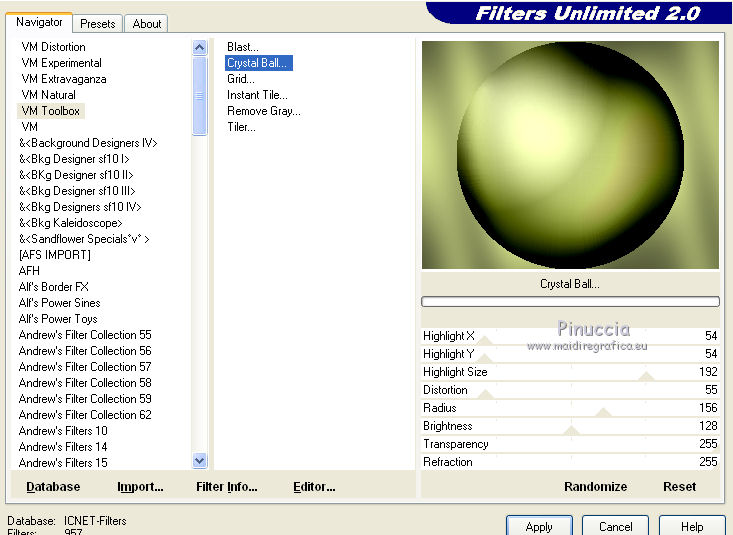Choose the Blast... filter
The height and width of the screenshot is (535, 733).
click(x=243, y=47)
